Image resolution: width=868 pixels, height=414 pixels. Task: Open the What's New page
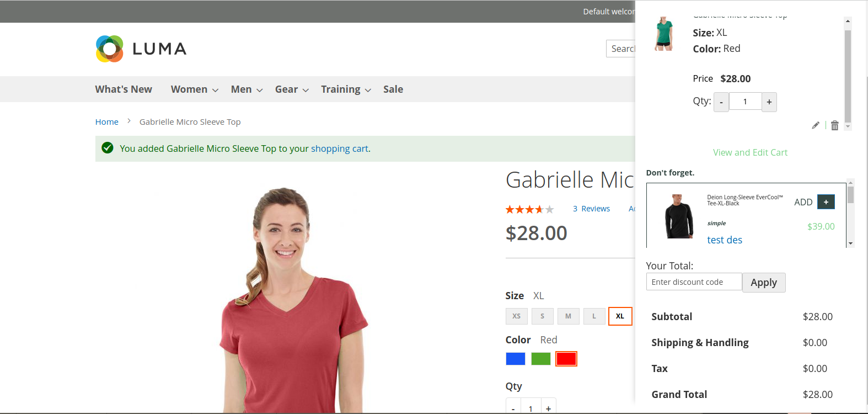124,89
